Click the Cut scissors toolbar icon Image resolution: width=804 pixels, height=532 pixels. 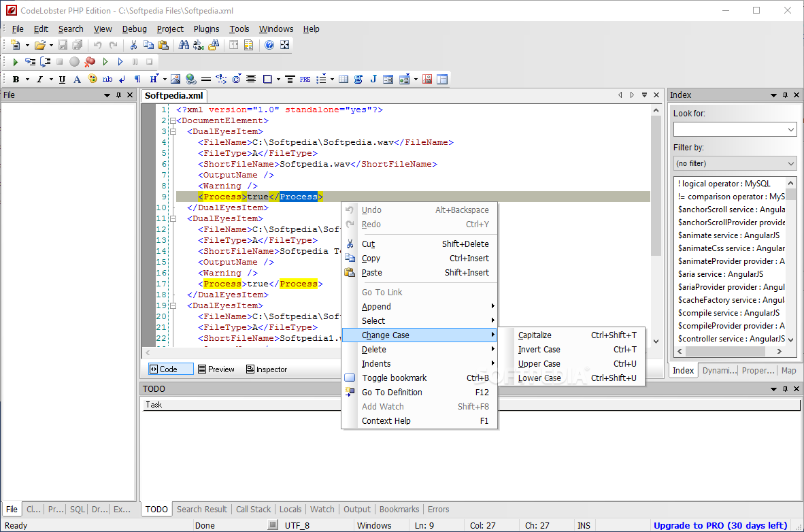pyautogui.click(x=133, y=45)
